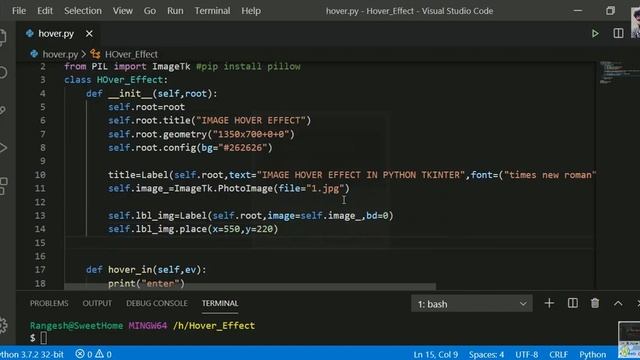This screenshot has height=360, width=640.
Task: Switch to the OUTPUT panel tab
Action: (97, 303)
